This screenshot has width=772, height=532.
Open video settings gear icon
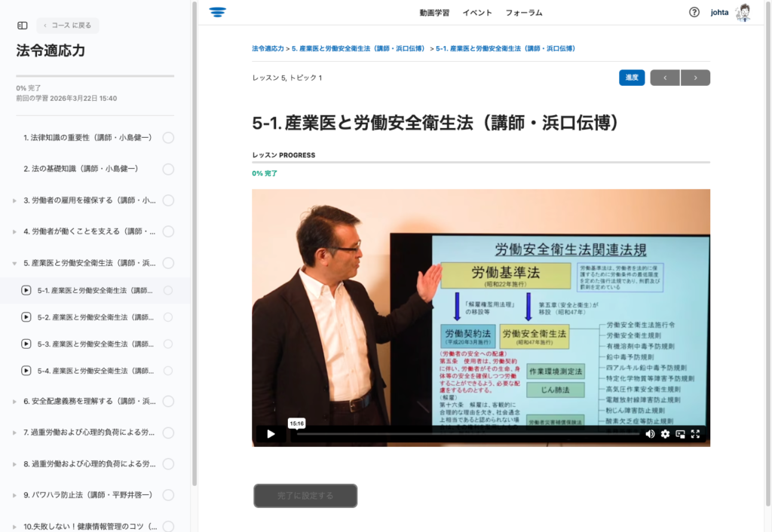[x=665, y=434]
